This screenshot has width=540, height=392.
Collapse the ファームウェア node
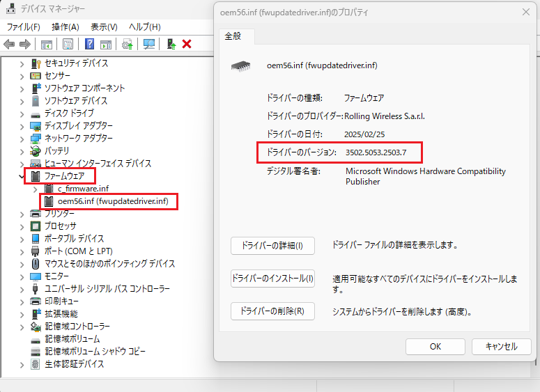pos(22,177)
